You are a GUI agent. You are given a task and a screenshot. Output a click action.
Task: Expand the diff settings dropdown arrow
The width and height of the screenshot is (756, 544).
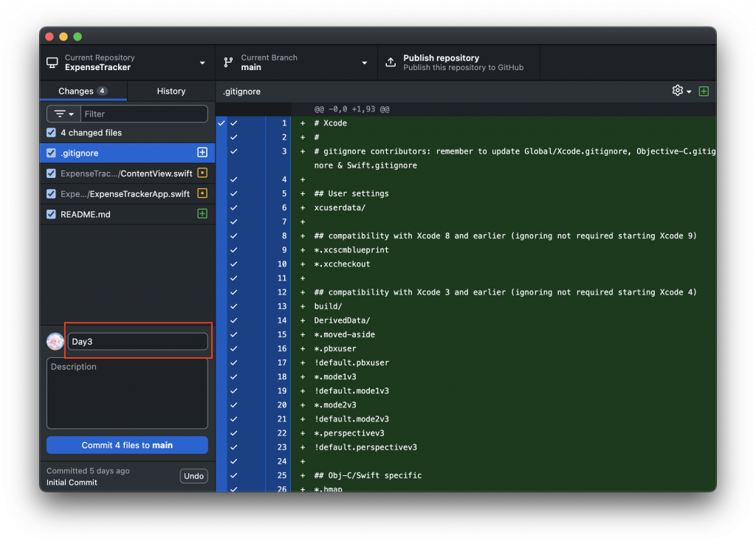pos(689,92)
